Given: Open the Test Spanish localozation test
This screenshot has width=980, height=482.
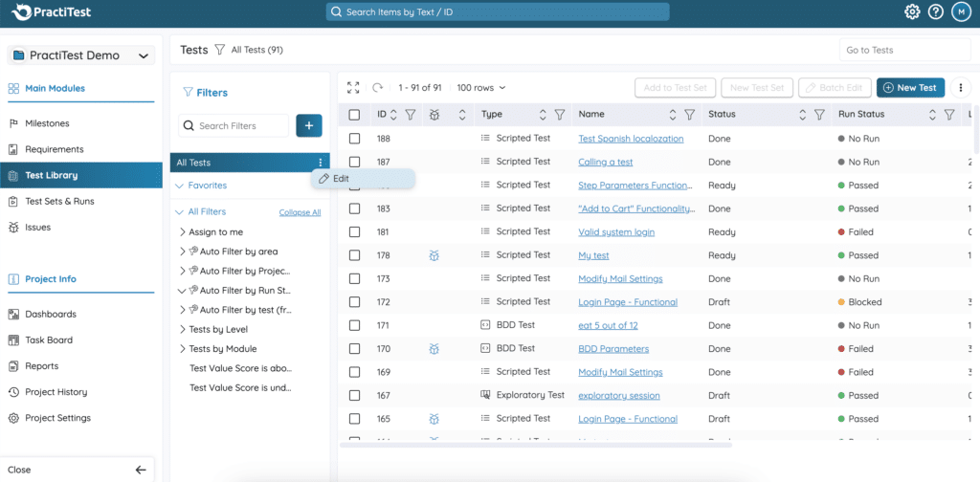Looking at the screenshot, I should click(631, 139).
